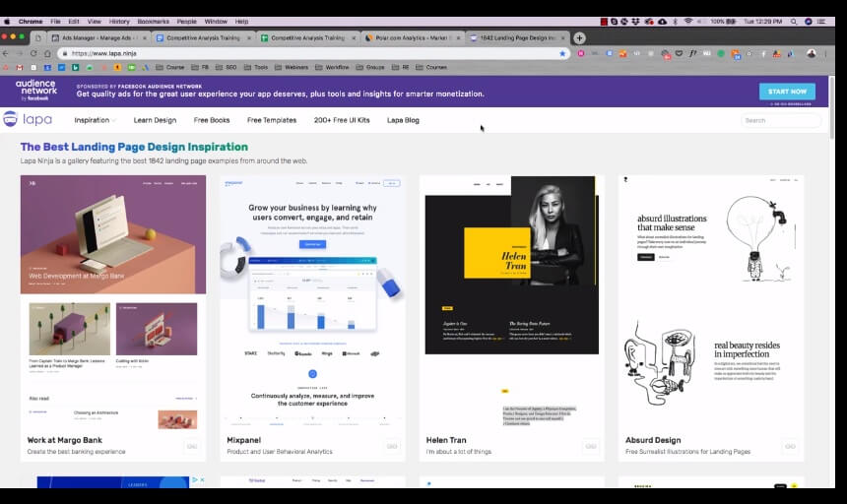
Task: Click the site lock icon in address bar
Action: pyautogui.click(x=65, y=53)
